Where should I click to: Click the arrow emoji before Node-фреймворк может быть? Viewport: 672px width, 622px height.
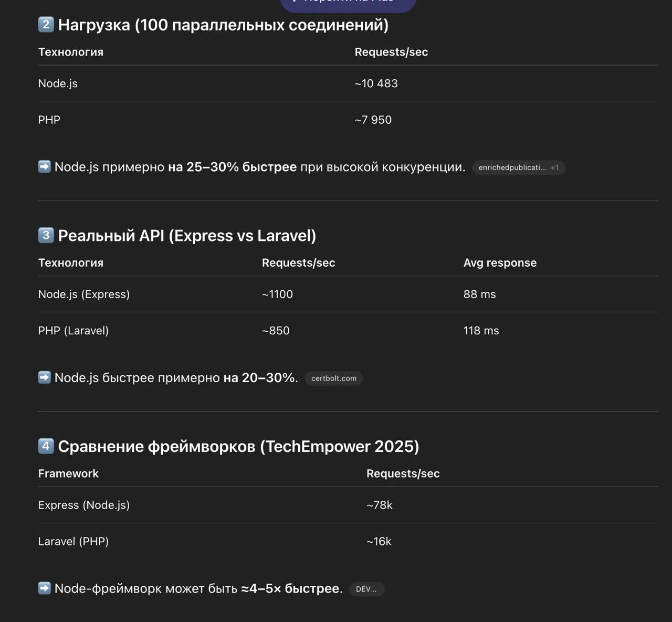point(45,588)
